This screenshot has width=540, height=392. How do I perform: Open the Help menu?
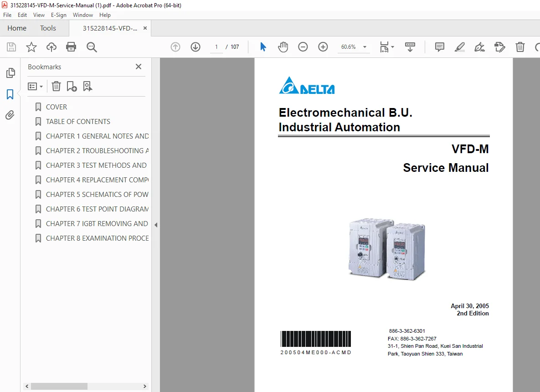pyautogui.click(x=105, y=15)
